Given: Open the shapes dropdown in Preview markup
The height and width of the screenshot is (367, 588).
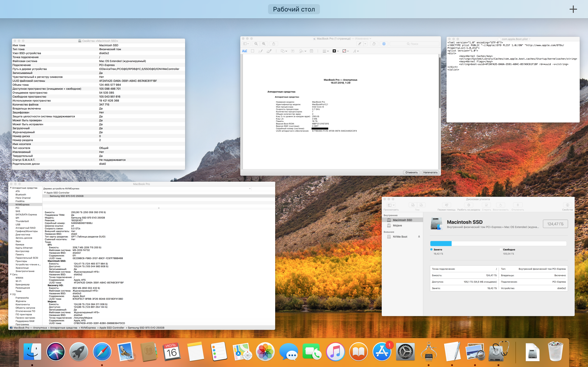Looking at the screenshot, I should coord(284,51).
